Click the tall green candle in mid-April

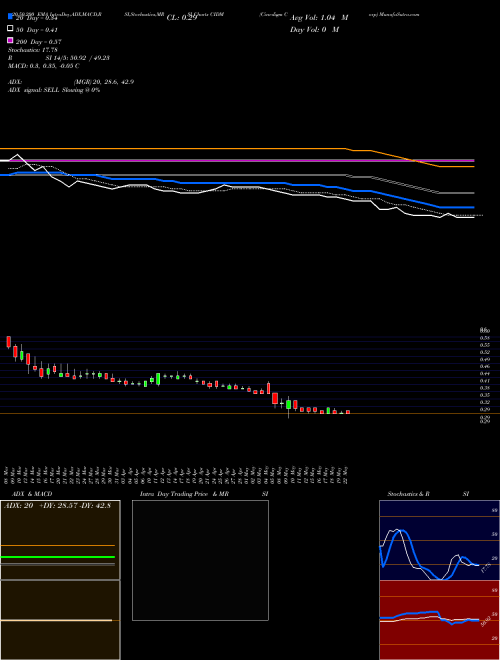(158, 379)
